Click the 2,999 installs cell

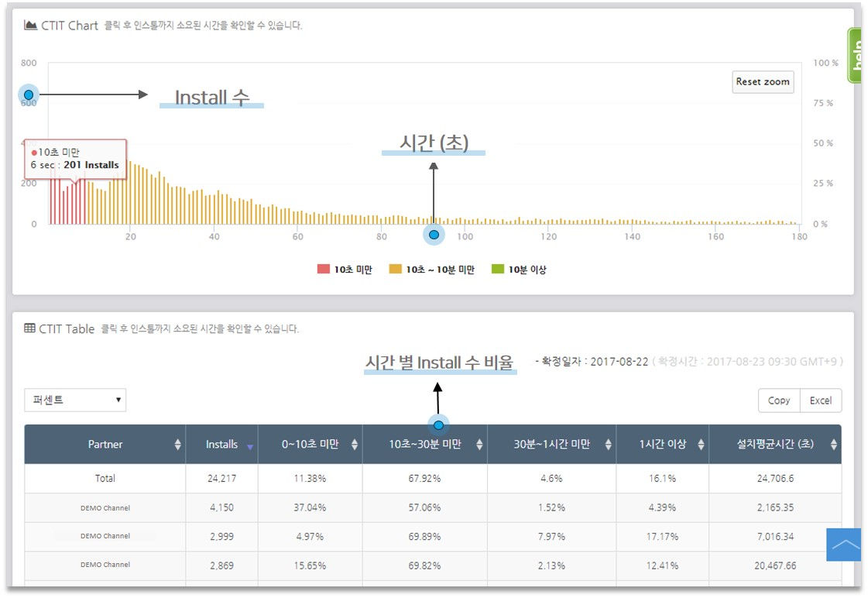(x=222, y=537)
